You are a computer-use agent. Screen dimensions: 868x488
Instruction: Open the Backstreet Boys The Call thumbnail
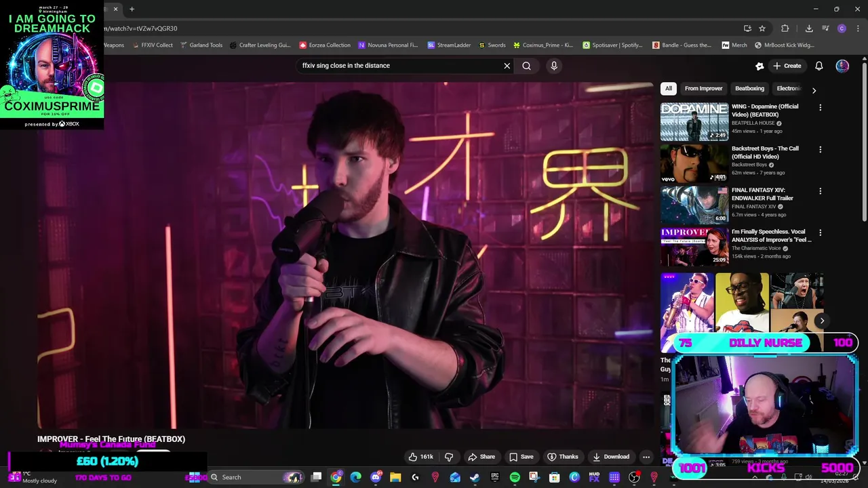[694, 164]
